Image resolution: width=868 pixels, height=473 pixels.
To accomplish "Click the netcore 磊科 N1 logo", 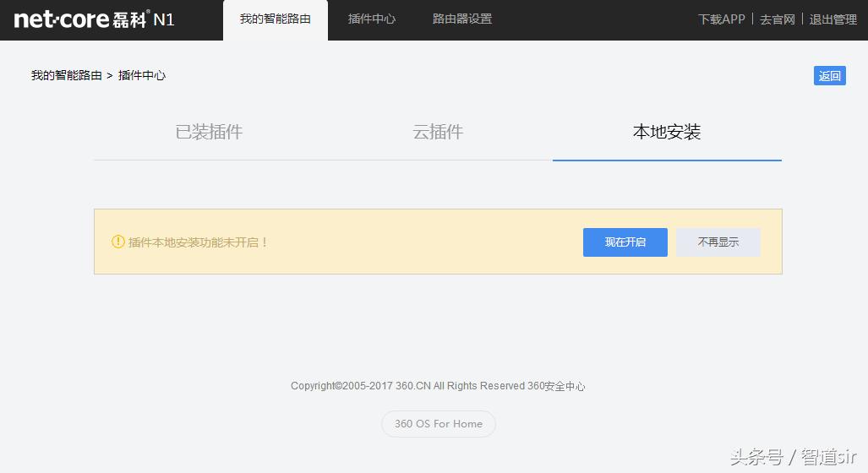I will click(x=94, y=19).
